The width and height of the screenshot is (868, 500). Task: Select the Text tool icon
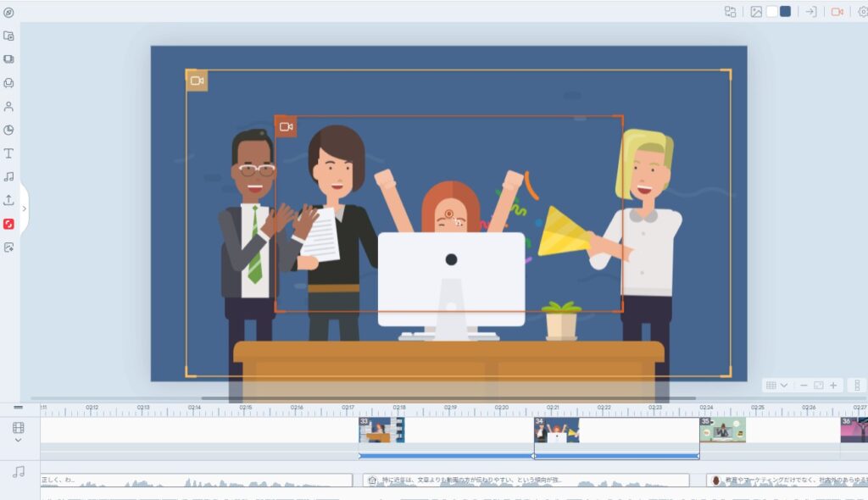click(x=8, y=153)
